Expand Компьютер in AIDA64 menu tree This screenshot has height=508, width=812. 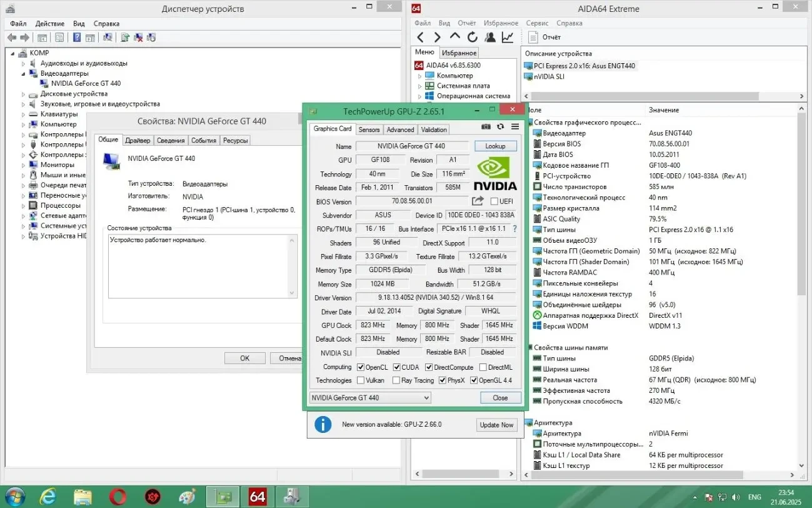point(420,76)
